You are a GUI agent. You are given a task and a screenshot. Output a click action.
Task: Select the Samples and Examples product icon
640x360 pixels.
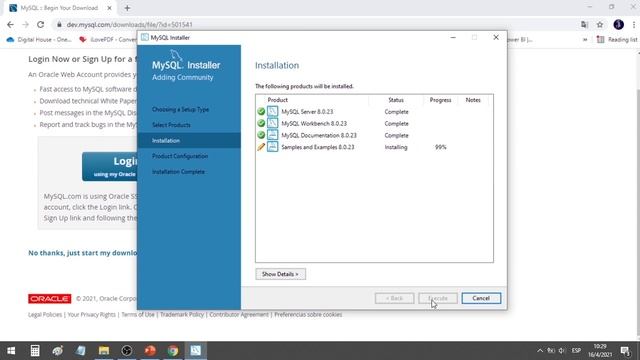point(272,147)
